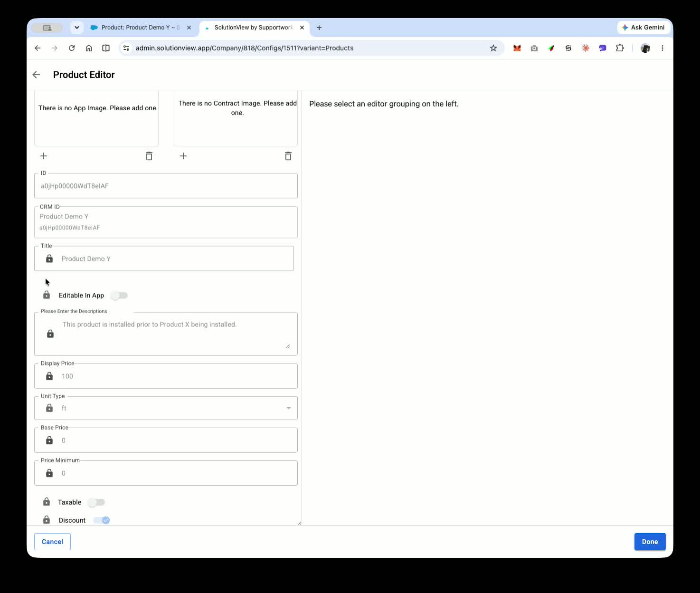Click the lock icon beside Editable In App
The height and width of the screenshot is (593, 700).
(47, 295)
